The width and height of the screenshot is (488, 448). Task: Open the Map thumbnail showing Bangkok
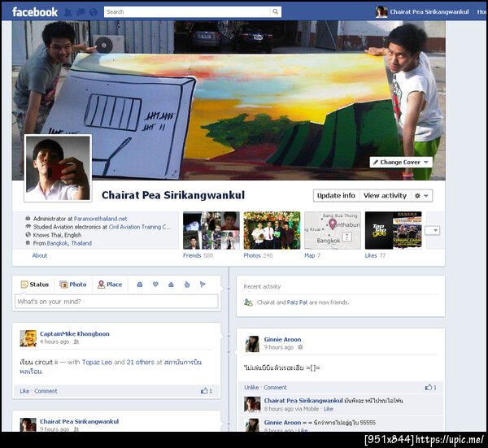(333, 230)
